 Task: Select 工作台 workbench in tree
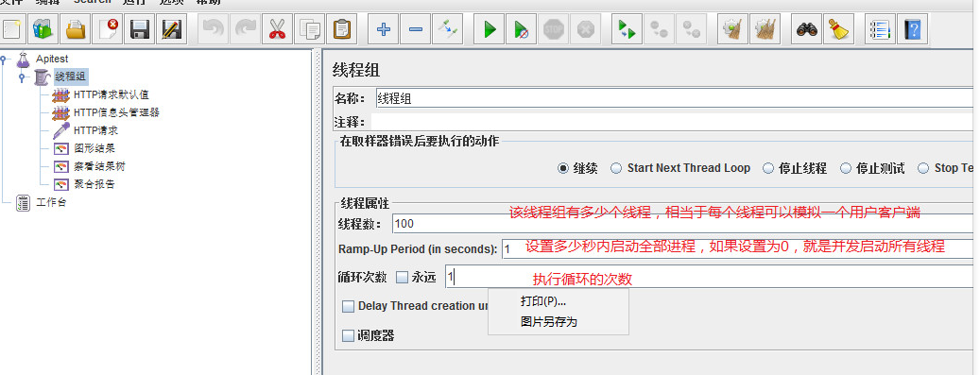pos(51,202)
